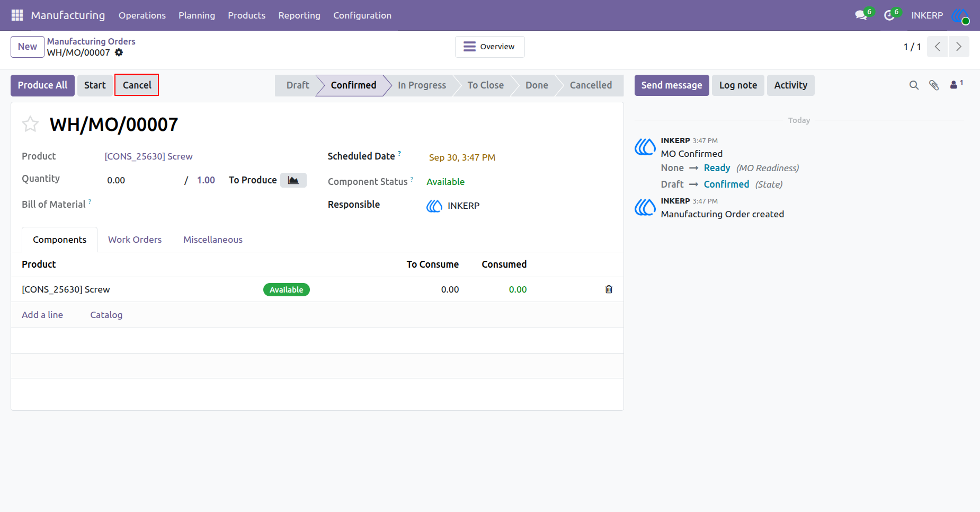Open the Reporting menu

coord(299,15)
